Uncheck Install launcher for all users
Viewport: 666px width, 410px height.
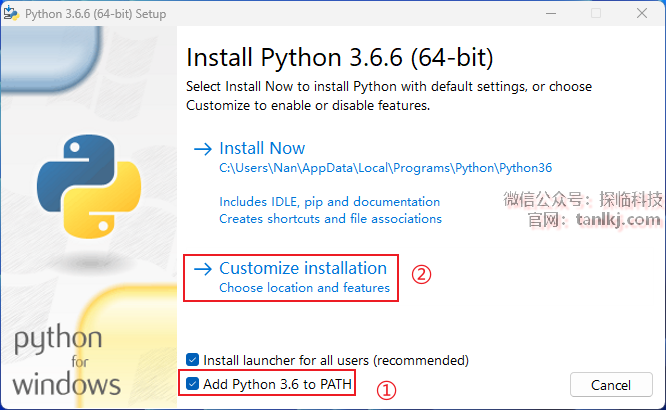(x=193, y=359)
